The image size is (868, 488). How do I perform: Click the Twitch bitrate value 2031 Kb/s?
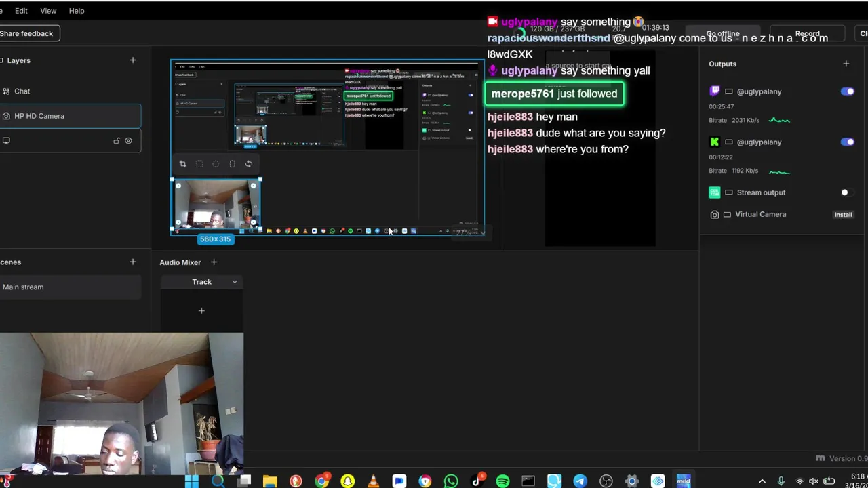click(745, 120)
